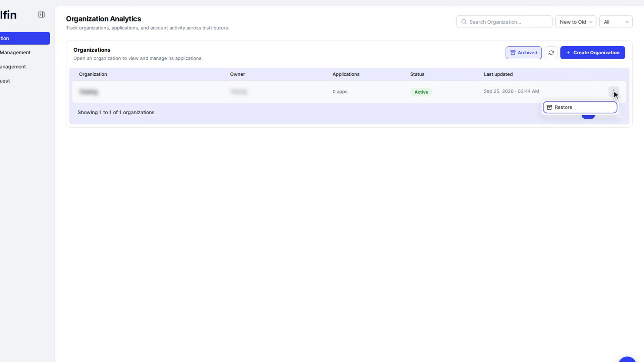Focus the Search Organization field

(504, 22)
